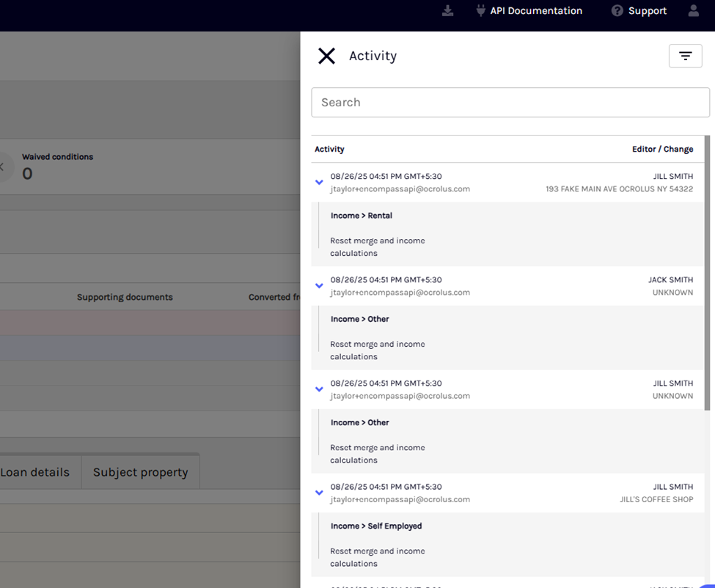Screen dimensions: 715x588
Task: Collapse the Jack Smith Income > Other entry
Action: tap(319, 286)
